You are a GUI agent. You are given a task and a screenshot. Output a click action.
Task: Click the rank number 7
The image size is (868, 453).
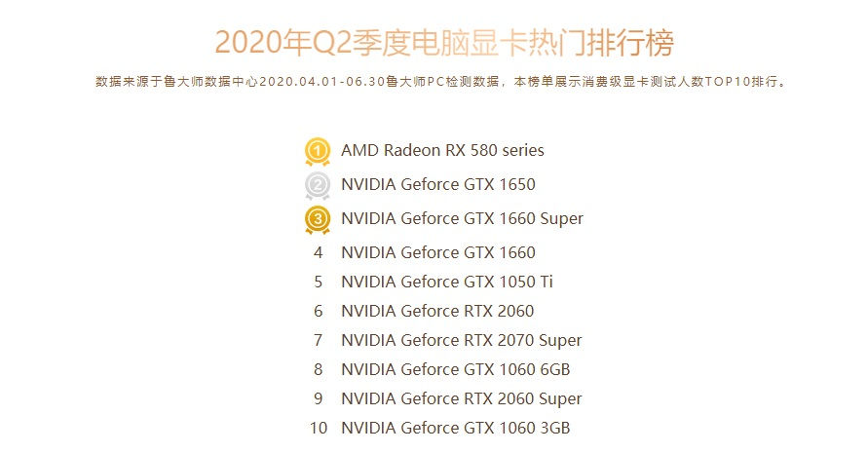(318, 341)
